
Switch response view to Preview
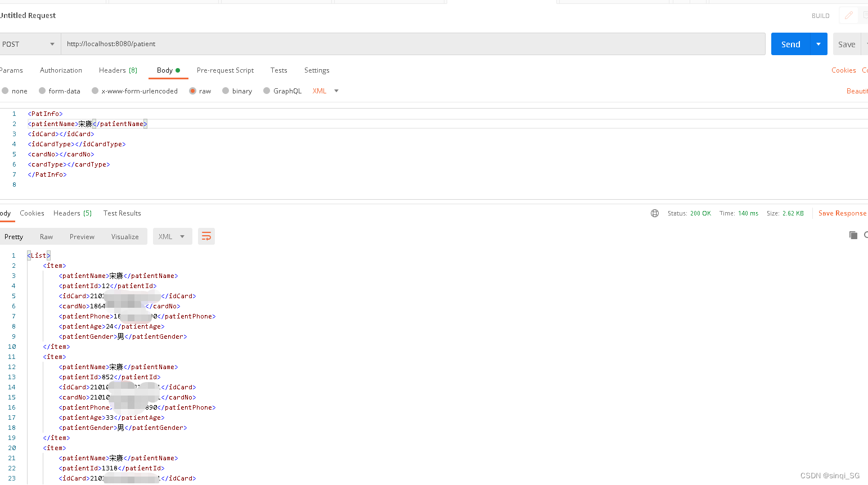coord(82,236)
